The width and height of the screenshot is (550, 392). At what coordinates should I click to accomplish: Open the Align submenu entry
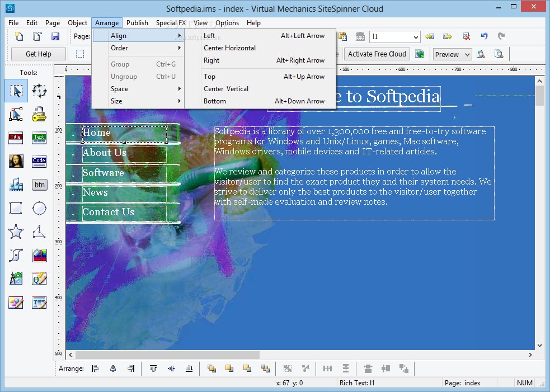[139, 36]
